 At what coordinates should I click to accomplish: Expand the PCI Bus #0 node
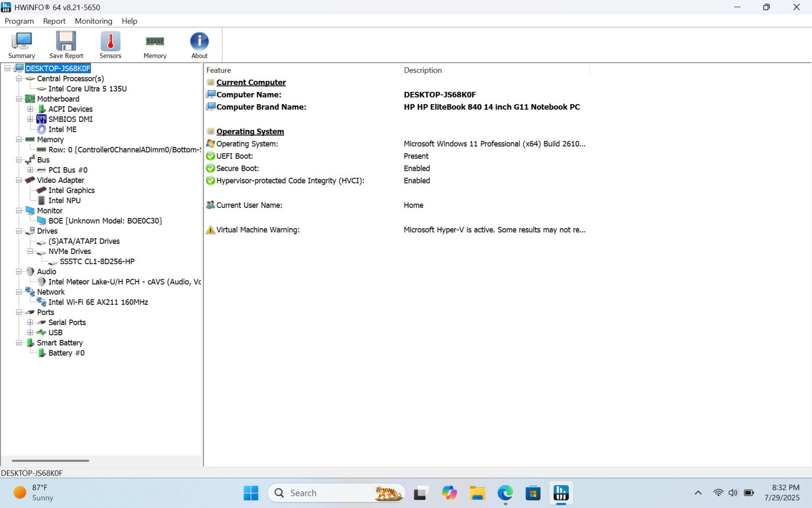[30, 170]
